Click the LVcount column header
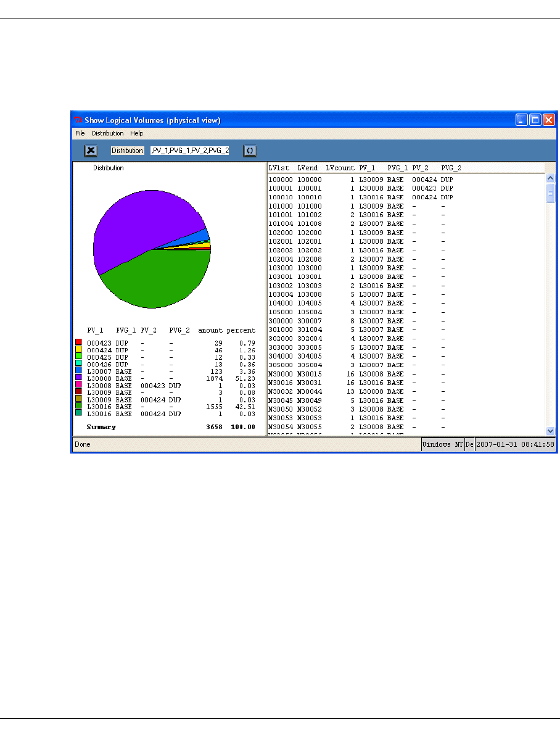The width and height of the screenshot is (560, 738). 340,168
